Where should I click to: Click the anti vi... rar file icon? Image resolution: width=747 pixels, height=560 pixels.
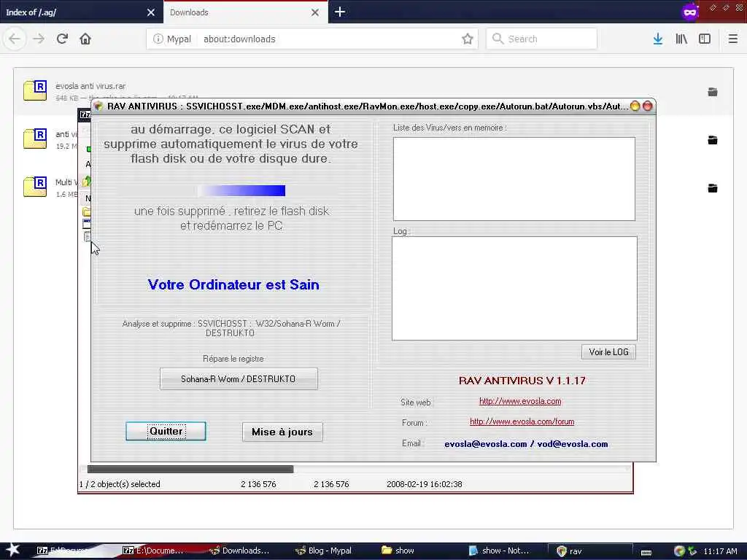[x=35, y=139]
